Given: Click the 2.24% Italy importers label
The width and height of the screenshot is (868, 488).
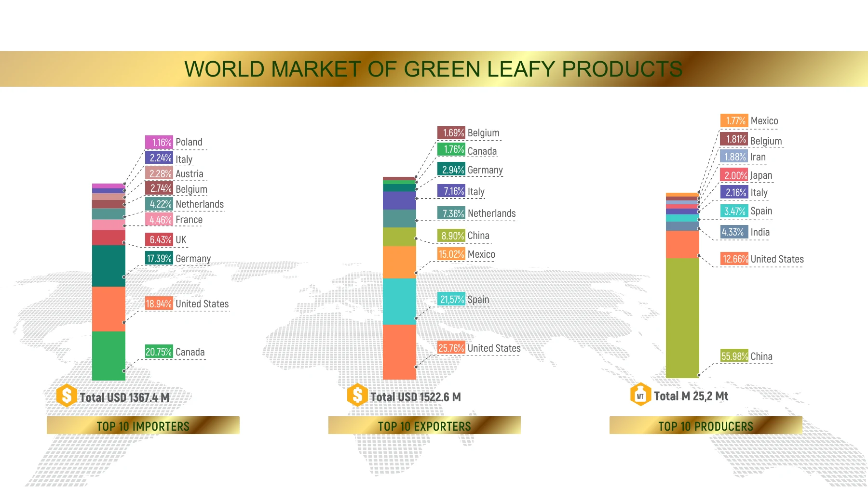Looking at the screenshot, I should tap(169, 158).
